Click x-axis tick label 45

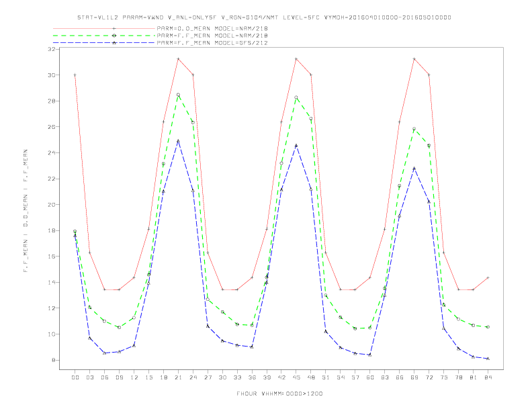[x=296, y=377]
